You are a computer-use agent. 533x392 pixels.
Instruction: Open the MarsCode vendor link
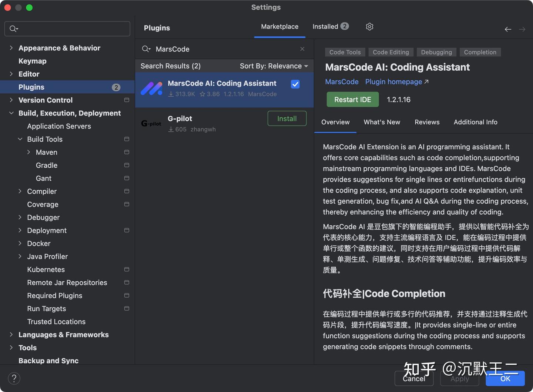pyautogui.click(x=342, y=82)
